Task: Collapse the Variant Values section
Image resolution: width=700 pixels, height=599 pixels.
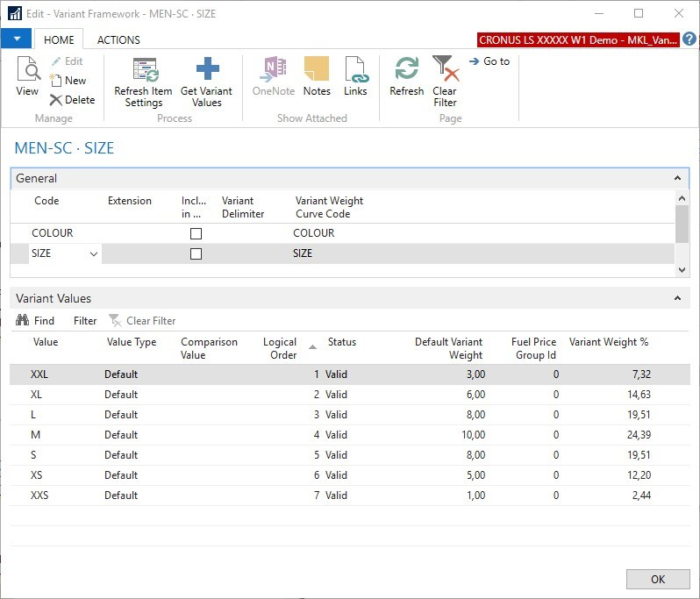Action: 677,298
